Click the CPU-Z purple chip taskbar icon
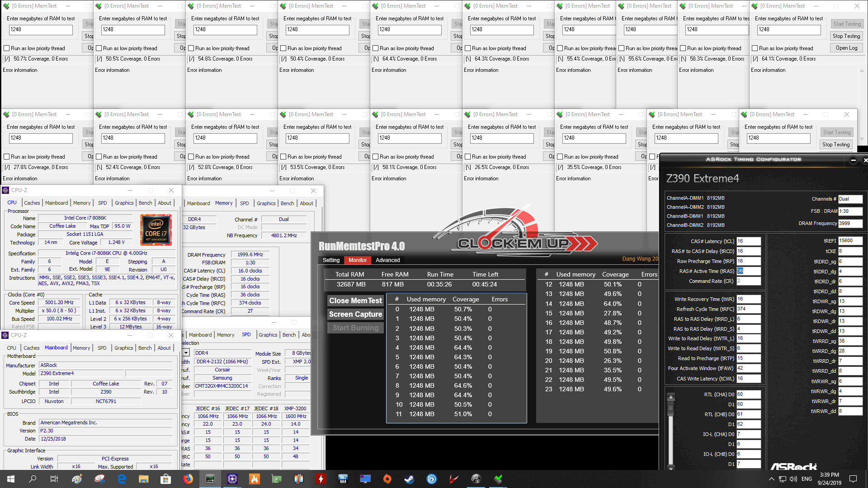 tap(232, 479)
